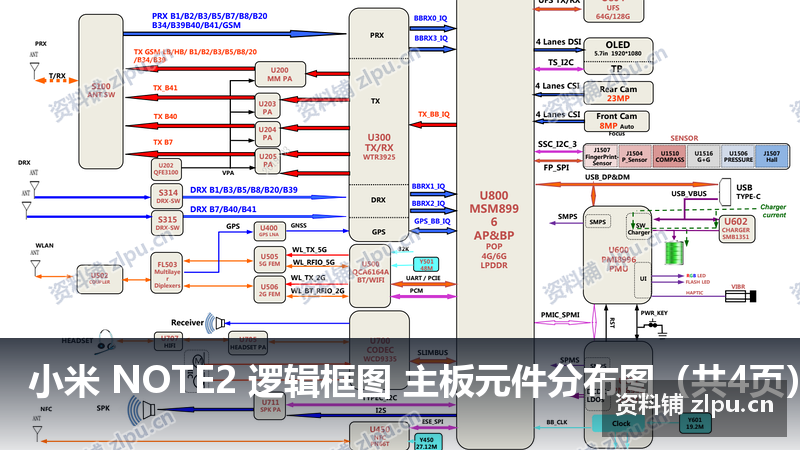Select the UART / PCIE label
800x450 pixels.
[423, 278]
